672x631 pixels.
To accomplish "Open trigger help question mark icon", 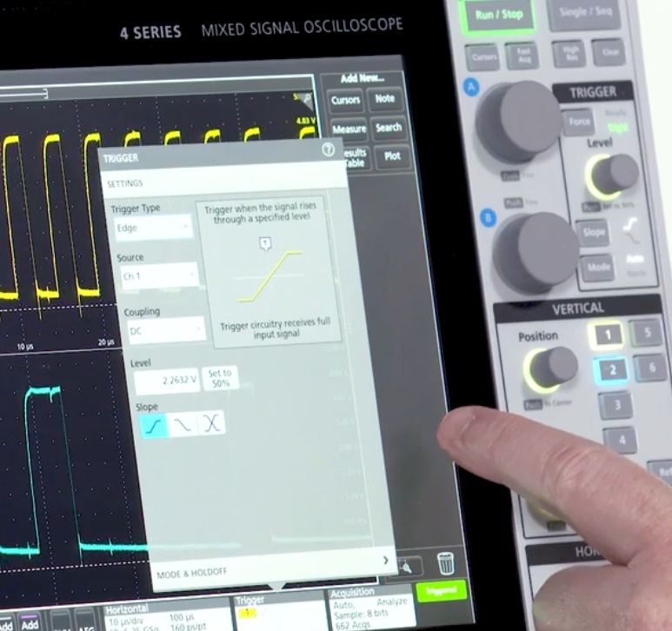I will point(328,149).
